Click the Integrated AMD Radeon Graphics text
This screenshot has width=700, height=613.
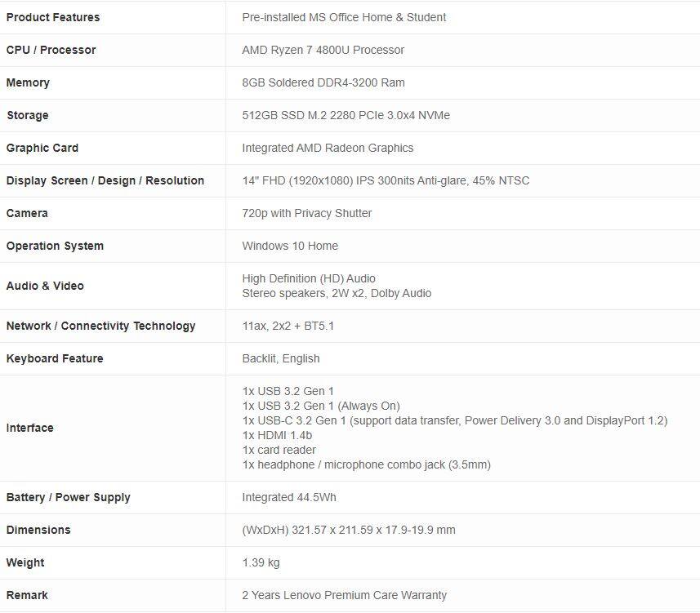click(x=328, y=148)
